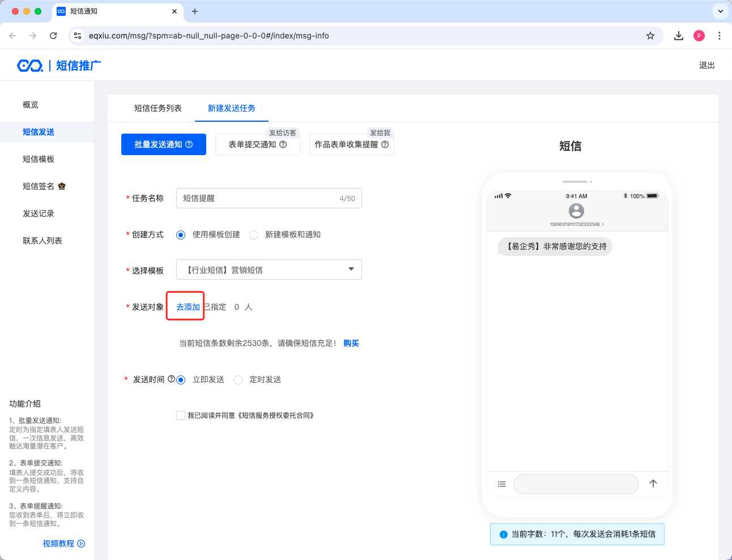Expand the sender number chevron in phone preview
This screenshot has width=732, height=560.
[x=603, y=224]
